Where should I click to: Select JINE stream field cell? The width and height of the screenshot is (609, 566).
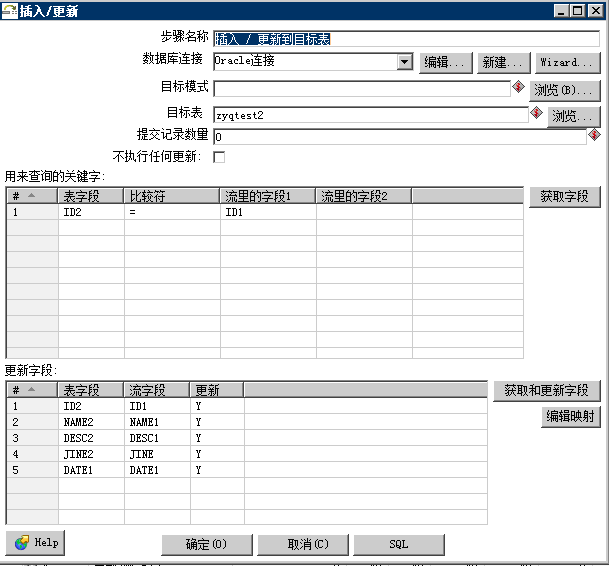157,454
